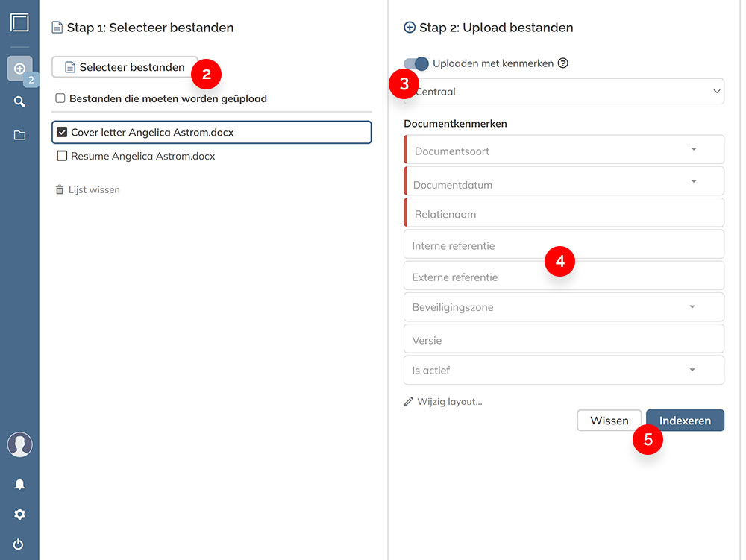Open settings with the gear icon
This screenshot has height=560, width=746.
coord(19,515)
